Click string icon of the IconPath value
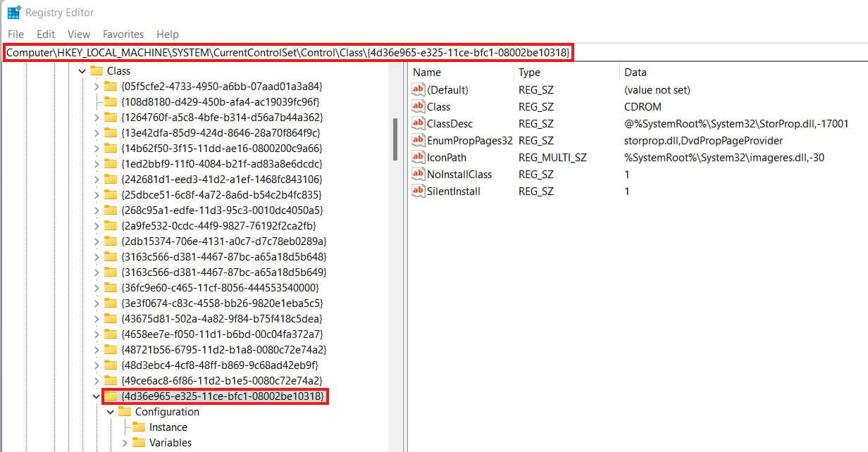The width and height of the screenshot is (868, 452). coord(418,158)
